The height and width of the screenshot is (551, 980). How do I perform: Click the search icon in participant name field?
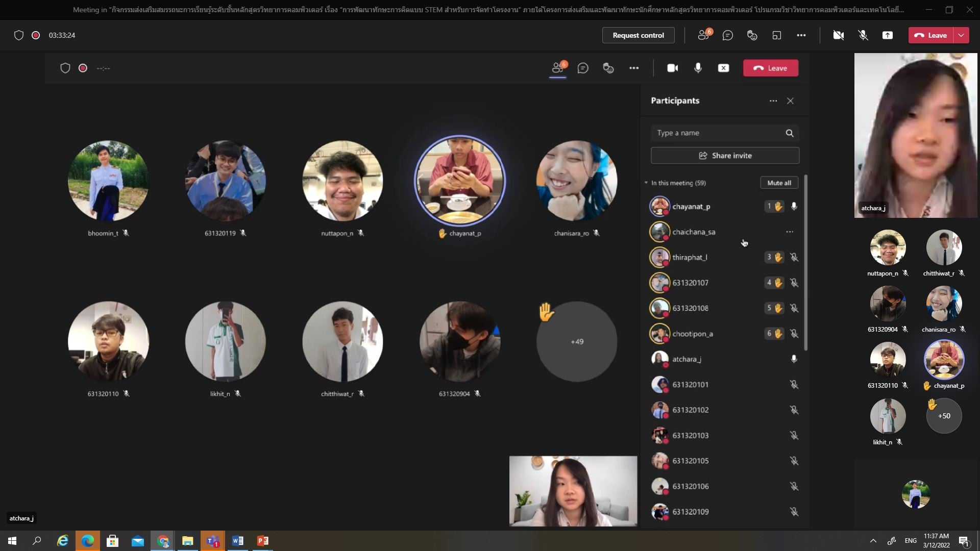coord(790,133)
